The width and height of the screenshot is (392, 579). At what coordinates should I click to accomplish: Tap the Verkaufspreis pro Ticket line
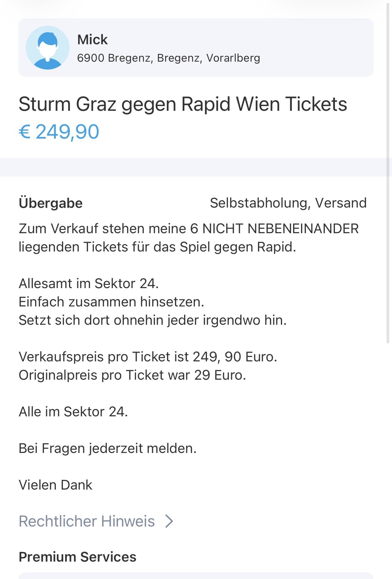148,357
